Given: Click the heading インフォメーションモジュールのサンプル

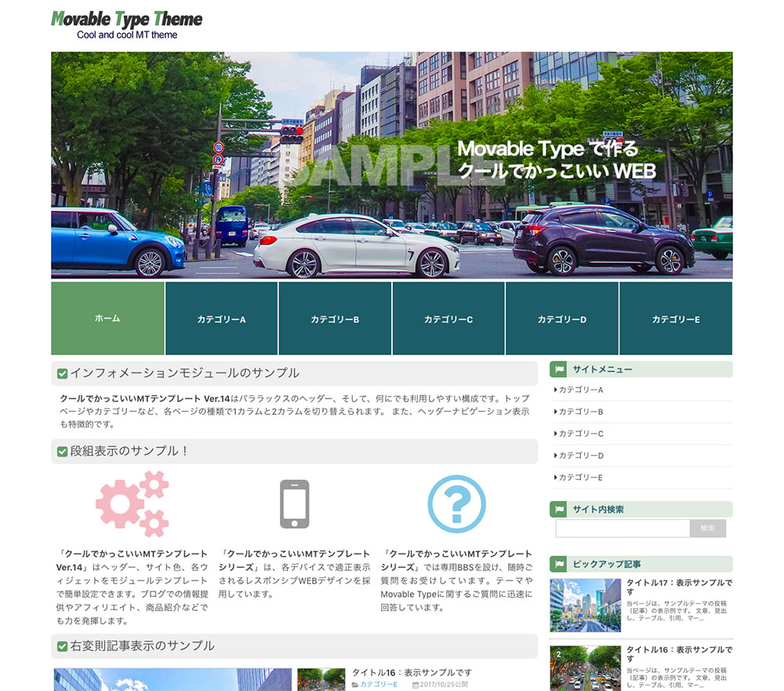Looking at the screenshot, I should 184,373.
